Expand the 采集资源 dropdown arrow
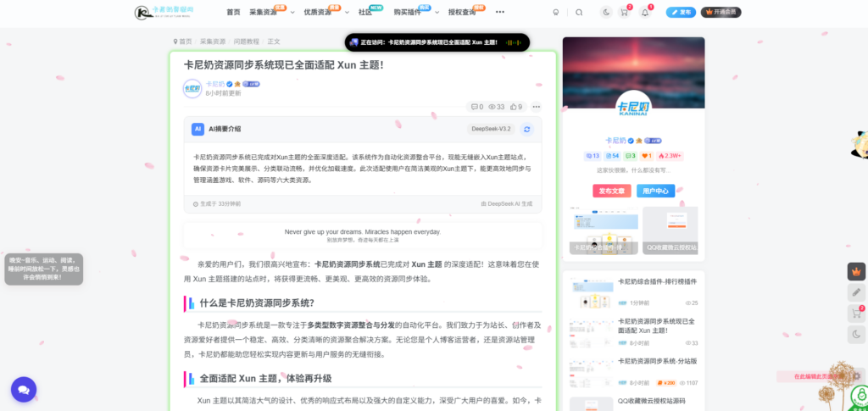Image resolution: width=868 pixels, height=411 pixels. pyautogui.click(x=292, y=12)
